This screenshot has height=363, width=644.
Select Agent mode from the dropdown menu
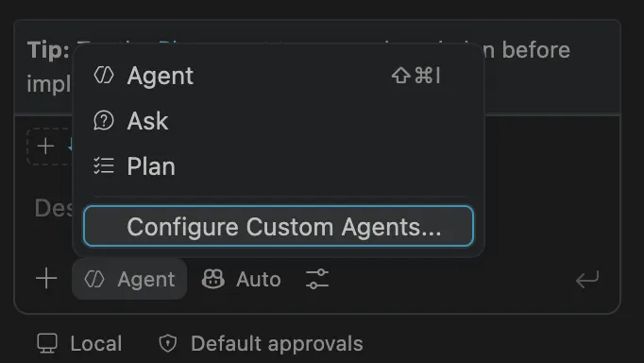(279, 76)
